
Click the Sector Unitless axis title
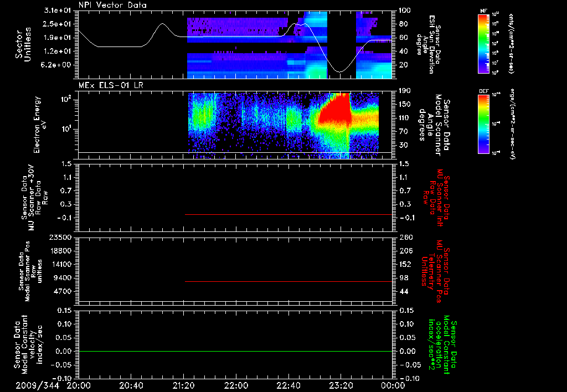(23, 44)
